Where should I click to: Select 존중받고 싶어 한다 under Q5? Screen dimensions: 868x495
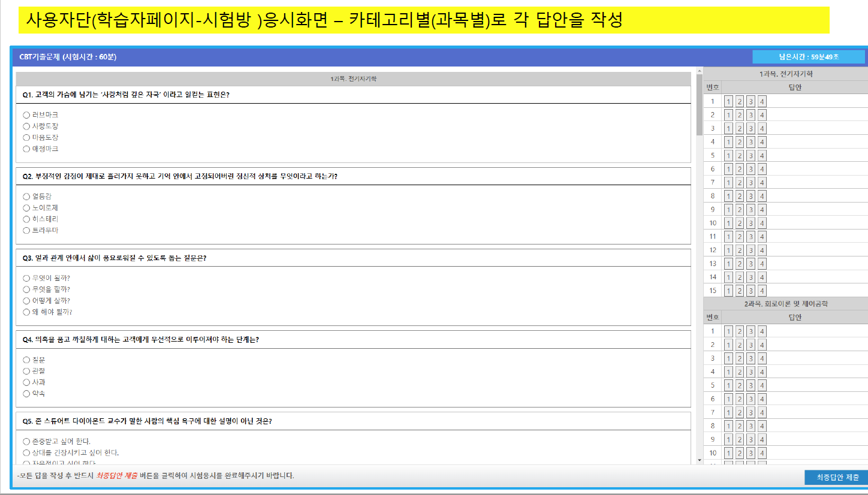pos(26,441)
